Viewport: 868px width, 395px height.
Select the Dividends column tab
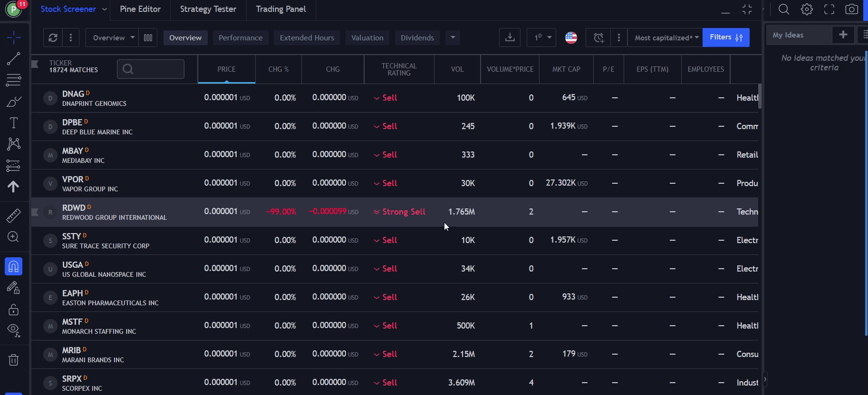[417, 38]
